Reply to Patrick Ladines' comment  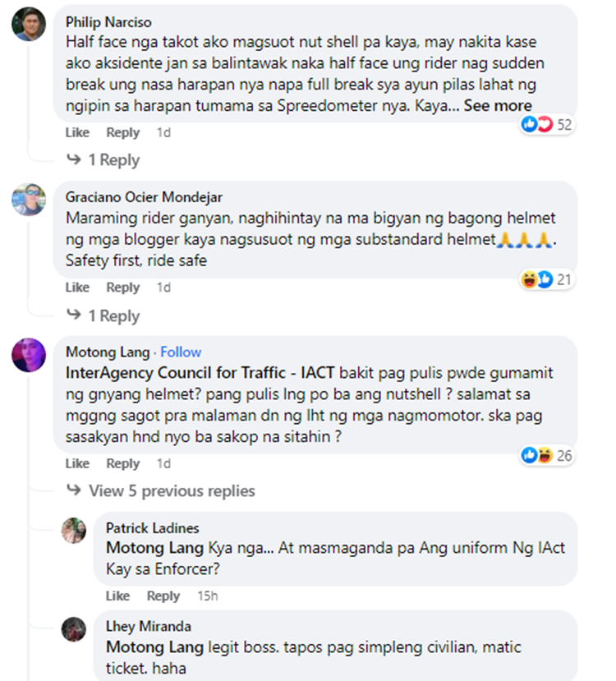[x=163, y=596]
